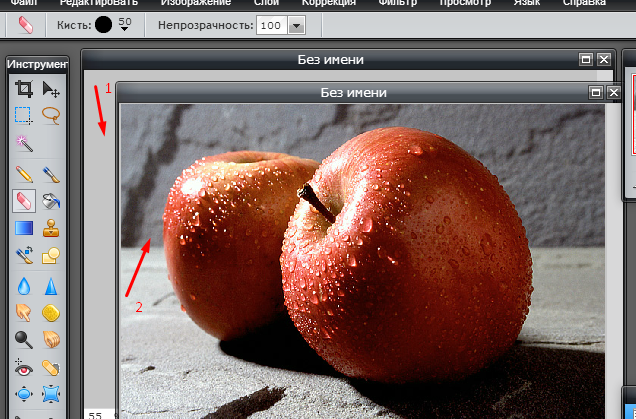The height and width of the screenshot is (419, 636).
Task: Select the Blur water drop tool
Action: (24, 286)
